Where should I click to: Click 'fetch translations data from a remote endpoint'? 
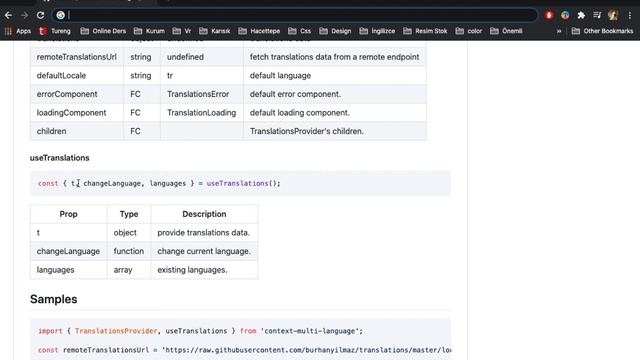coord(334,57)
